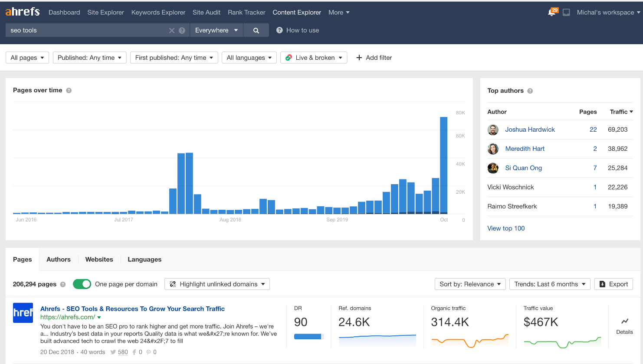Click the Ahrefs result favicon thumbnail
643x364 pixels.
coord(23,313)
